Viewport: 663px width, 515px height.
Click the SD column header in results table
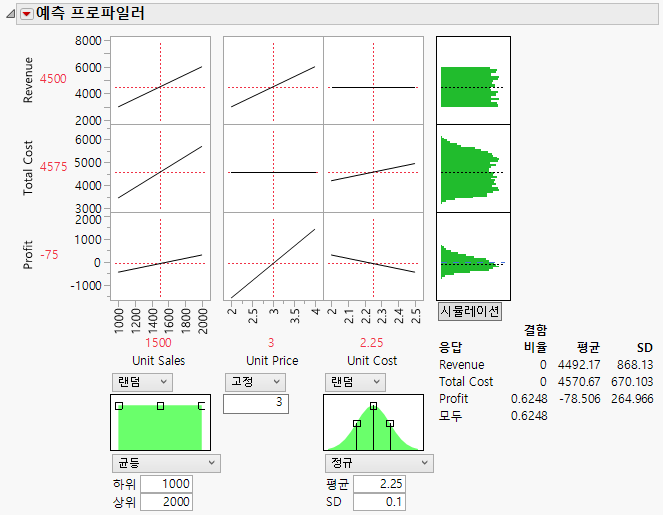pos(645,348)
